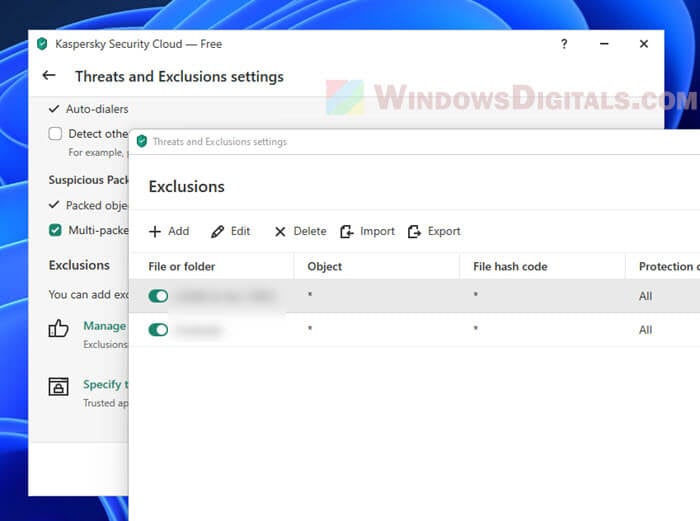Click the Protection column header
Image resolution: width=700 pixels, height=521 pixels.
669,267
